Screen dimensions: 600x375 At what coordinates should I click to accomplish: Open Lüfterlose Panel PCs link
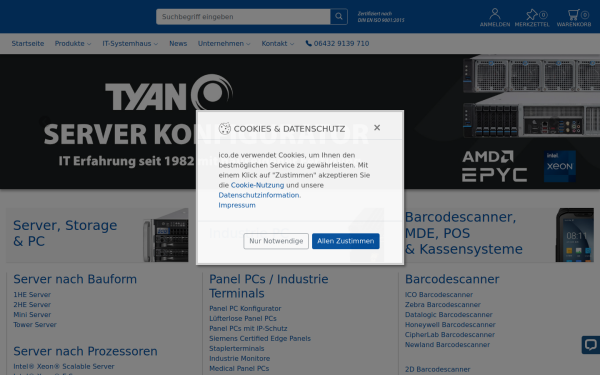(x=243, y=318)
